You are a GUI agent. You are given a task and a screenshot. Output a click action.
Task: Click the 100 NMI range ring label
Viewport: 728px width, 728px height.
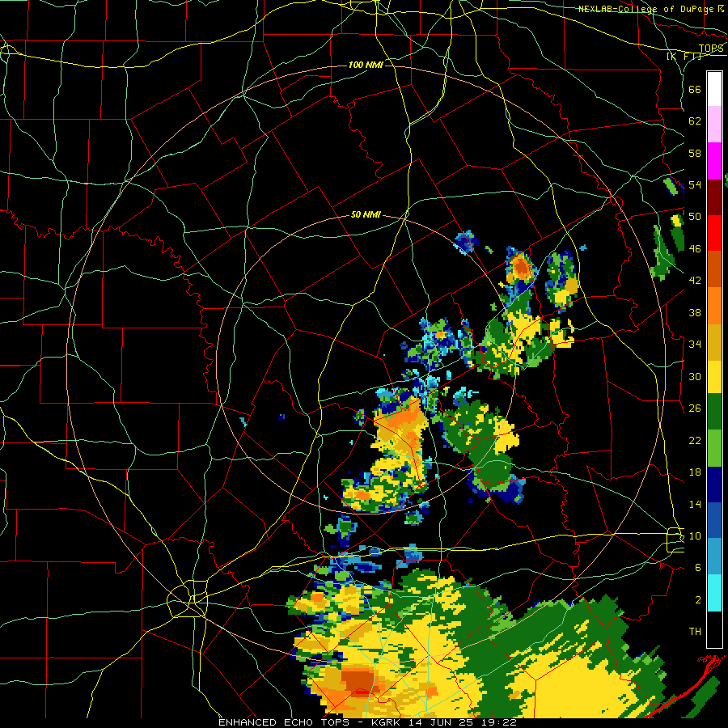366,65
